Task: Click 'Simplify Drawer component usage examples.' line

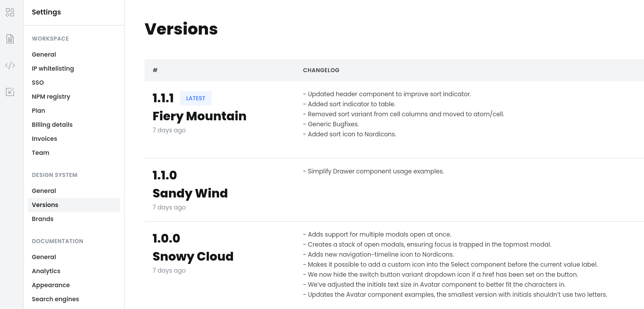Action: click(x=373, y=171)
